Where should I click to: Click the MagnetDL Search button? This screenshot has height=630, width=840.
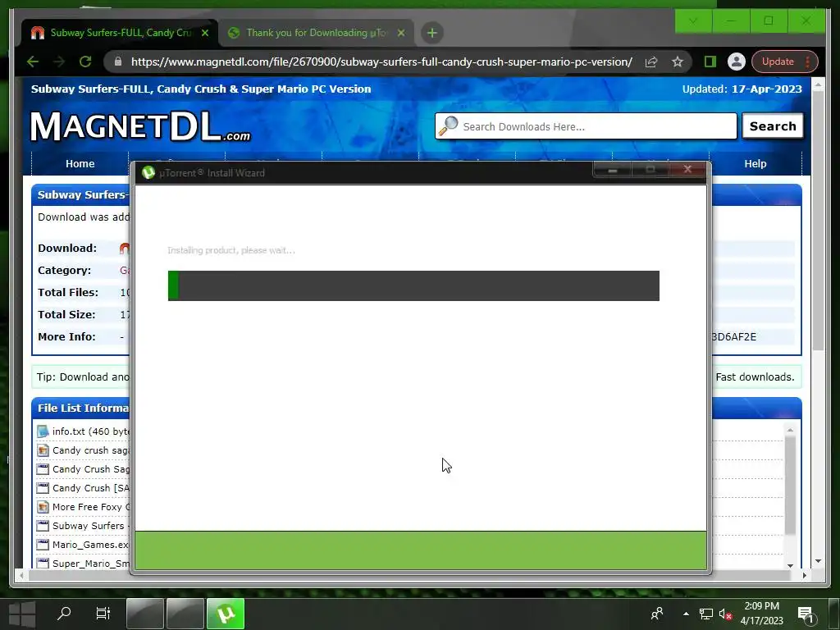[773, 126]
